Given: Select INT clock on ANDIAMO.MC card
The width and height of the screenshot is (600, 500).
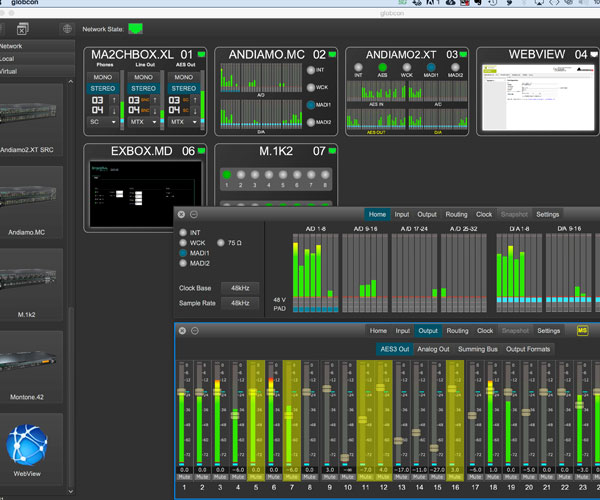Looking at the screenshot, I should tap(311, 70).
